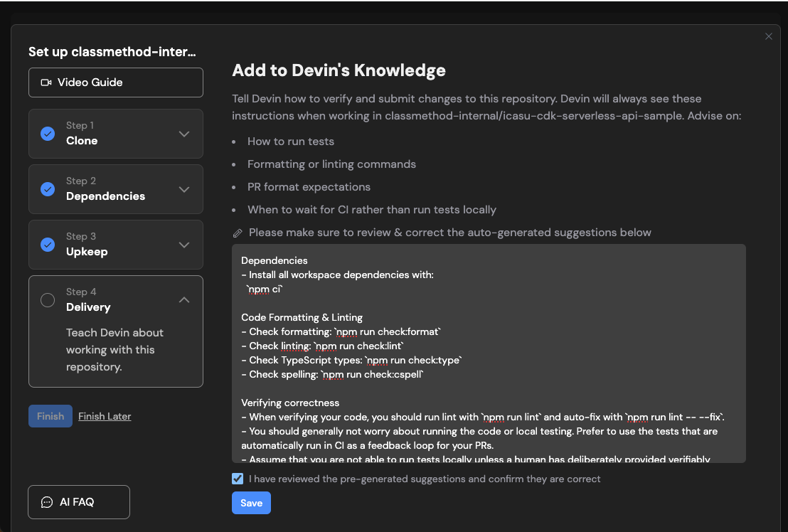This screenshot has height=532, width=788.
Task: Click the 'Check linting' npm line
Action: pyautogui.click(x=323, y=346)
